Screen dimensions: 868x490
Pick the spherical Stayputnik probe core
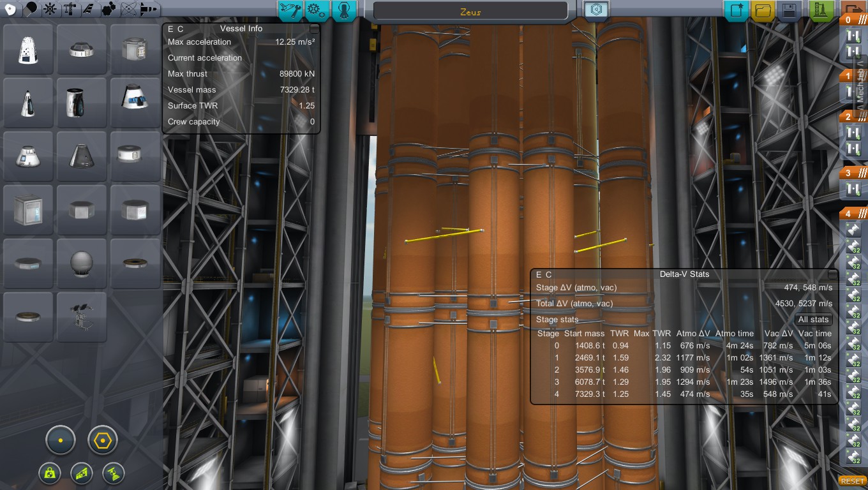(81, 264)
